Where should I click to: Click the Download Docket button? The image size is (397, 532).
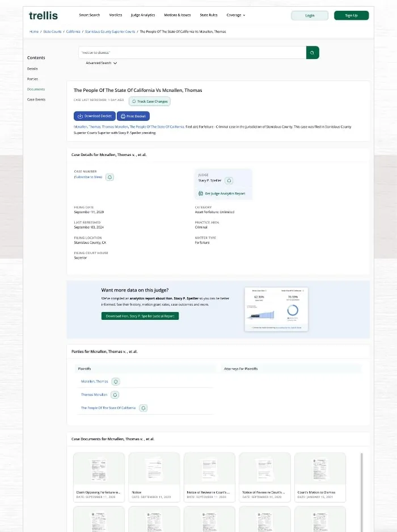[x=94, y=116]
